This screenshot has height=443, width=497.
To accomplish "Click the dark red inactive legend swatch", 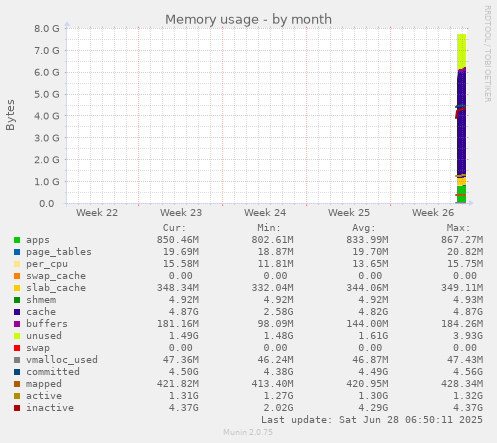I will [x=17, y=408].
